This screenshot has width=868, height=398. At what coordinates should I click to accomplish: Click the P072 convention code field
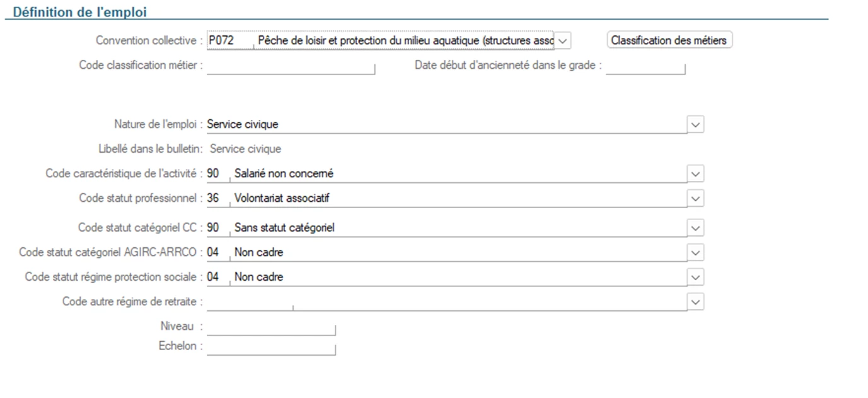coord(229,40)
